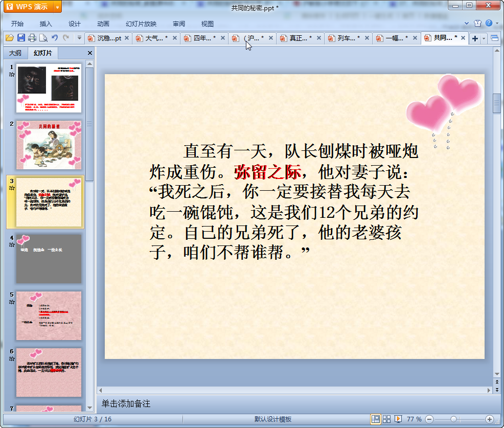Click the zoom in plus button
Screen dimensions: 504x428
click(489, 419)
